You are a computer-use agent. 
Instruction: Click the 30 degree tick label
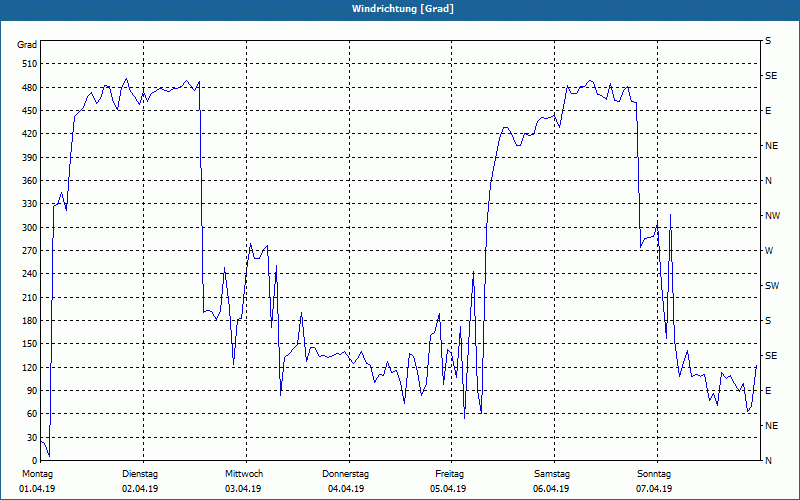(32, 438)
